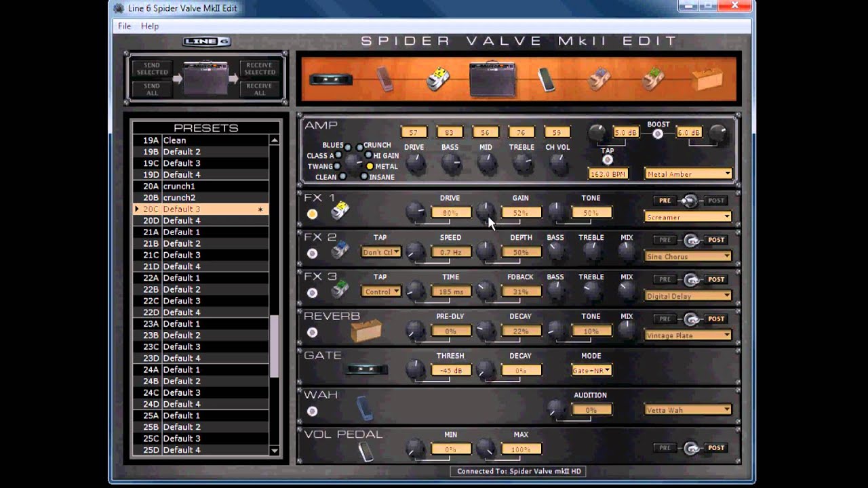The image size is (868, 488).
Task: Toggle the Boost on/off button
Action: click(x=657, y=134)
